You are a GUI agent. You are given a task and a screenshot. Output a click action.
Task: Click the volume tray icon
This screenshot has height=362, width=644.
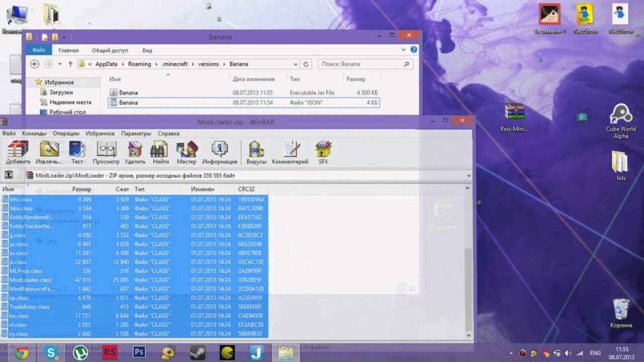568,353
